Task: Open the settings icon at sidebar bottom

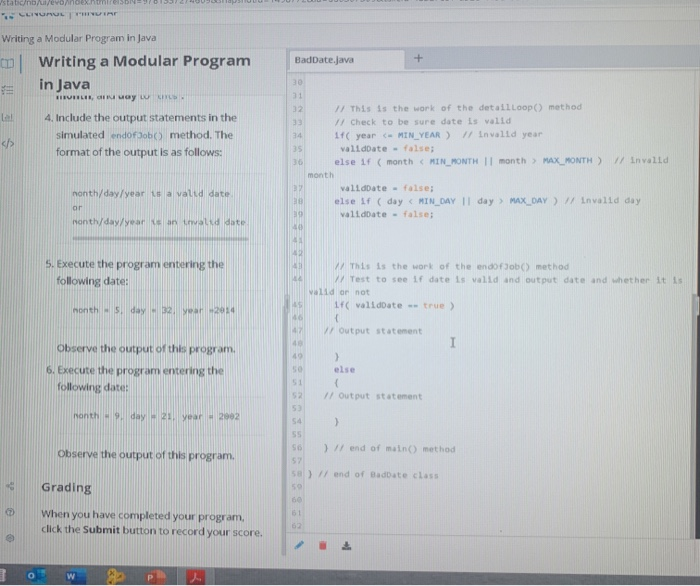Action: coord(10,538)
